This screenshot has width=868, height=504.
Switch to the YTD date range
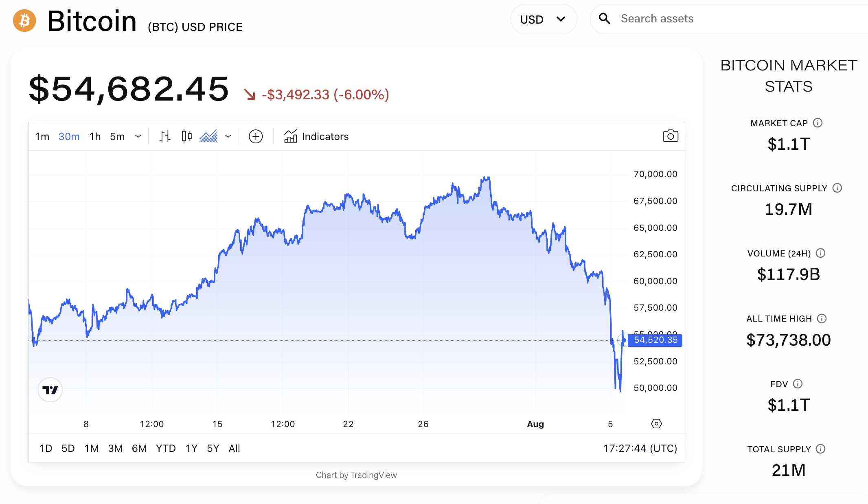click(x=166, y=448)
